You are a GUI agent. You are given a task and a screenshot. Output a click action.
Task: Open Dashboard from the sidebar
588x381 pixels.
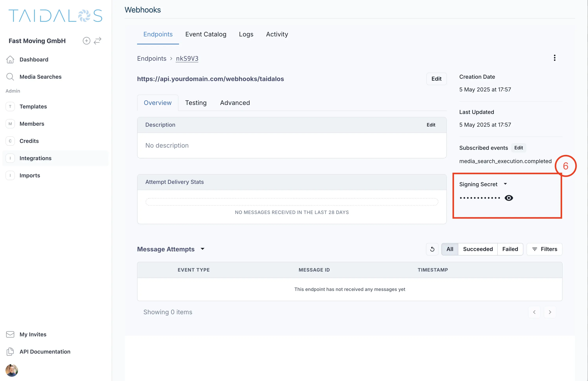coord(34,60)
